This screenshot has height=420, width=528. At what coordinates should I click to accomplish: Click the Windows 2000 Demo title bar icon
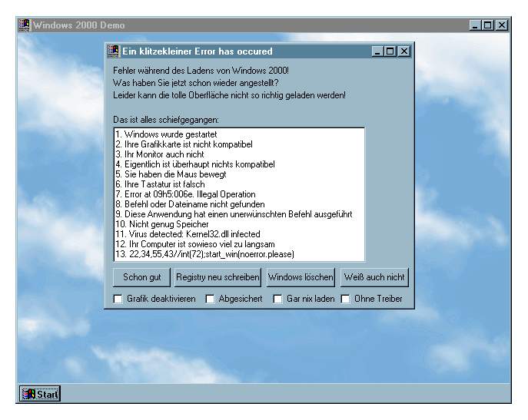point(25,25)
